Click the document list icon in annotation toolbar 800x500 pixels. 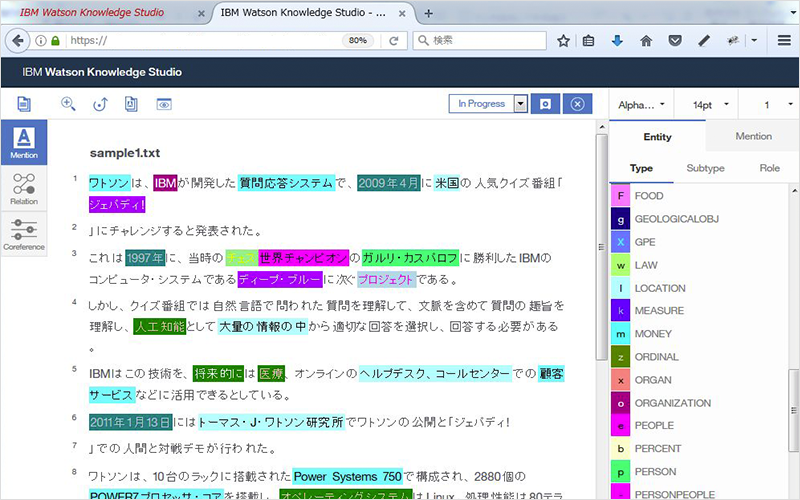pyautogui.click(x=23, y=104)
